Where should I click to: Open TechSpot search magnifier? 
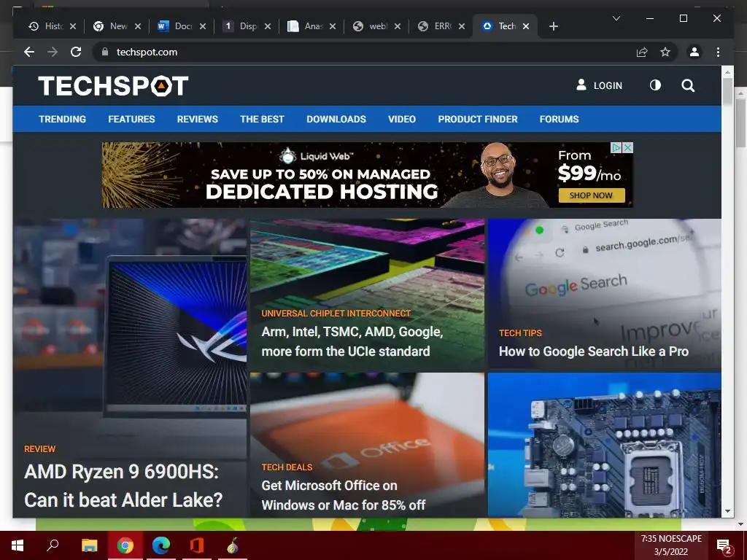688,86
